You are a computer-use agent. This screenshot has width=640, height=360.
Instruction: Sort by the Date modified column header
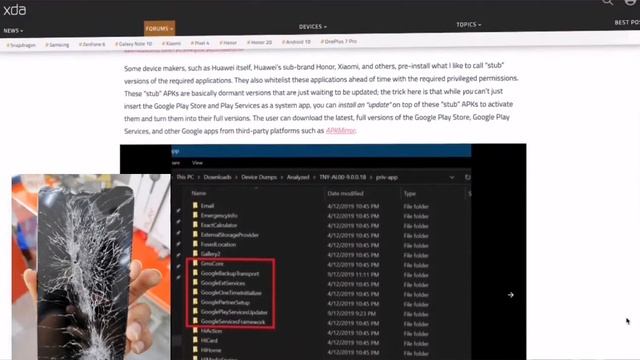345,193
